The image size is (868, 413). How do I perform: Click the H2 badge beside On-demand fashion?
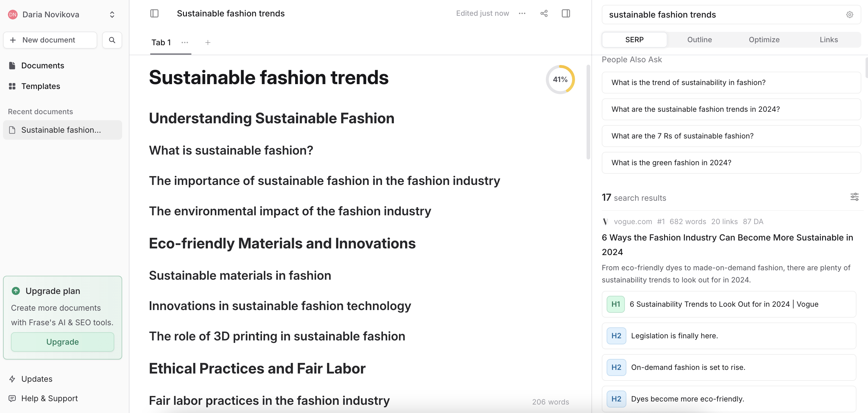click(x=616, y=367)
